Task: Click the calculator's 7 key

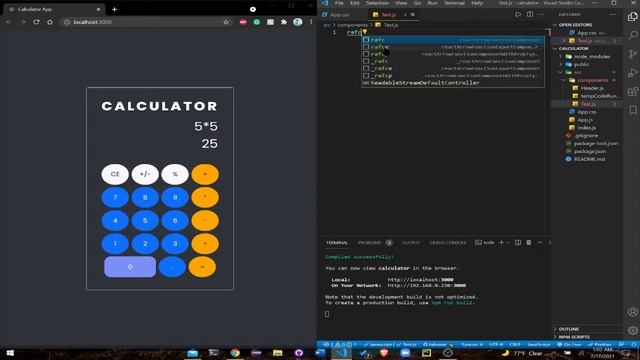Action: coord(115,198)
